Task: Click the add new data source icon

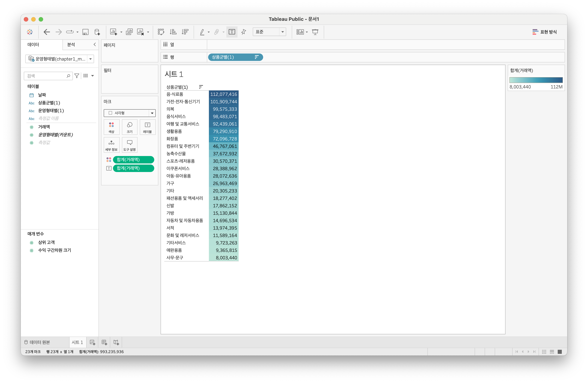Action: (97, 32)
